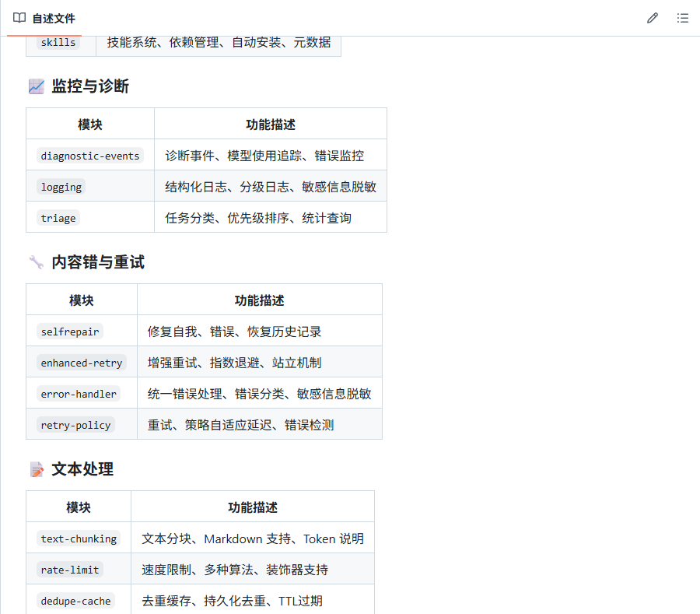
Task: Click the retry-policy code label
Action: (x=75, y=425)
